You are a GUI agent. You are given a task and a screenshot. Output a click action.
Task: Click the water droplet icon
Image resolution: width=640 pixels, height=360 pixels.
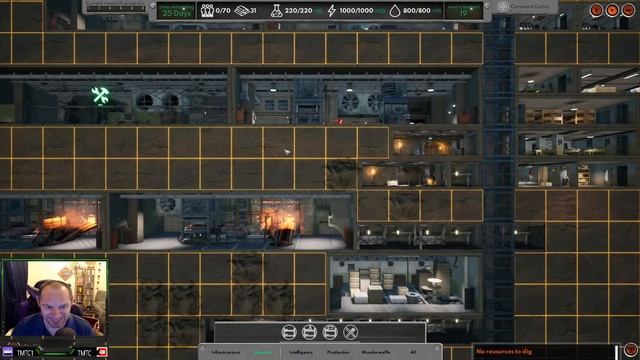tap(394, 11)
